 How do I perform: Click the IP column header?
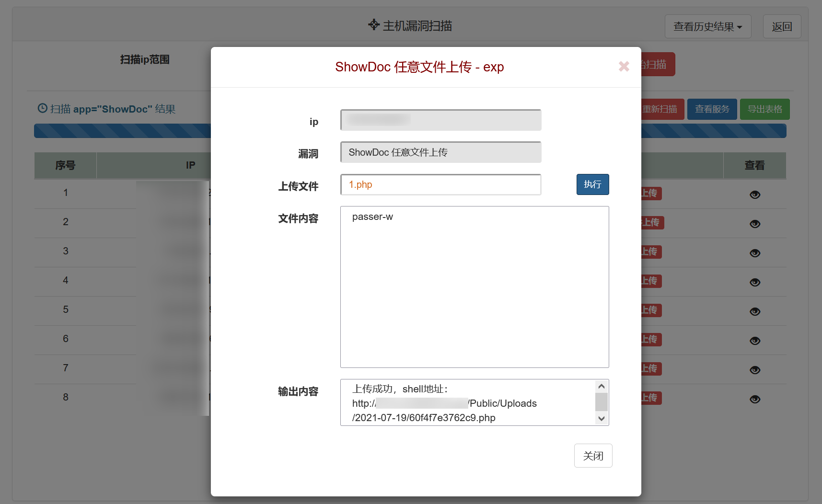(x=190, y=165)
